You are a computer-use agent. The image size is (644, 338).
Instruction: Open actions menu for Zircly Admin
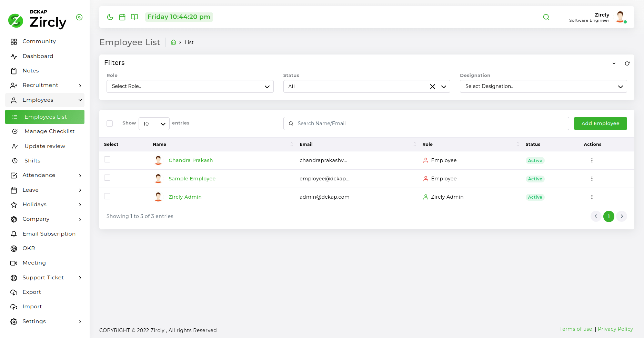[592, 197]
